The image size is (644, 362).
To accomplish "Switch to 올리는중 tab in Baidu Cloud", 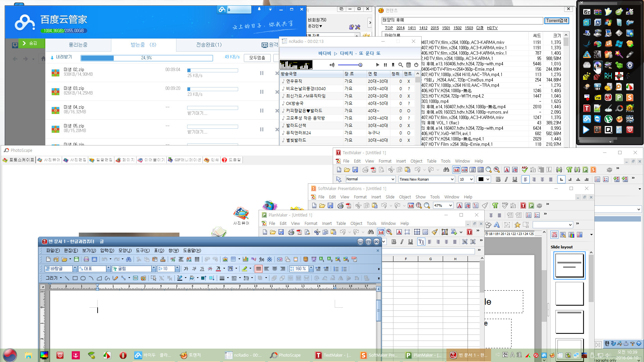I will click(78, 45).
